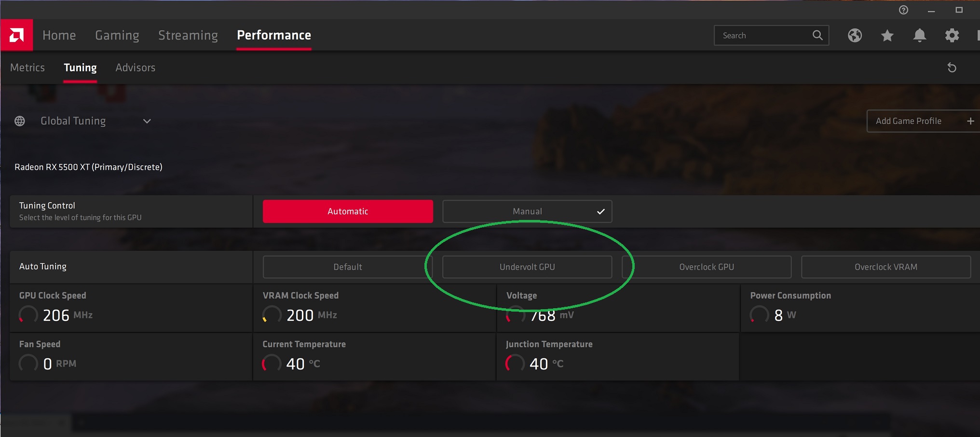Select Overclock GPU option

coord(707,267)
